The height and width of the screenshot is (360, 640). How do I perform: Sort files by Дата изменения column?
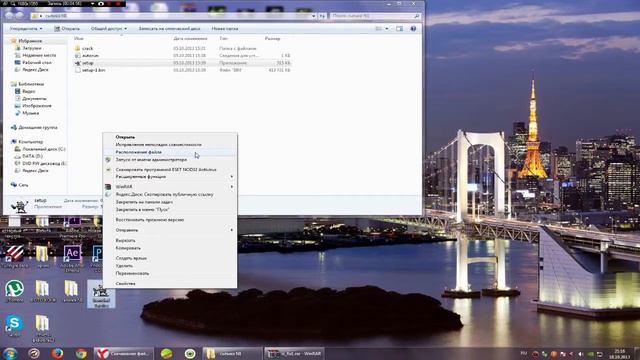pyautogui.click(x=190, y=38)
